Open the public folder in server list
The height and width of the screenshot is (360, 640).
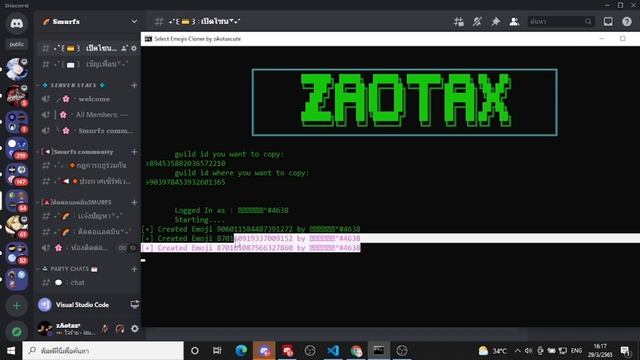pyautogui.click(x=16, y=44)
